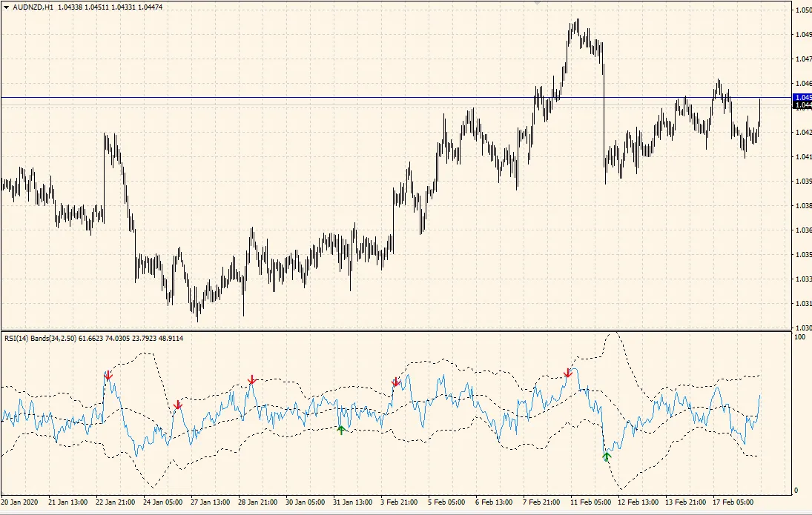This screenshot has width=812, height=515.
Task: Open the AUDNZD,H1 chart title area
Action: 33,7
